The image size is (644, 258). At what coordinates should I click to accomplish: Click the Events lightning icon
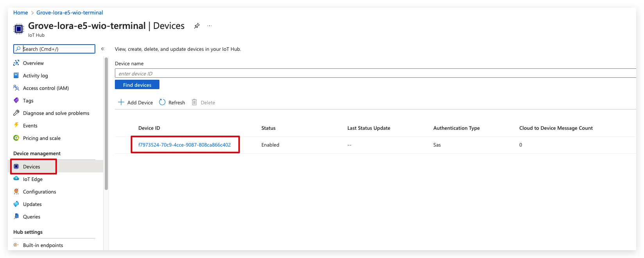coord(16,125)
